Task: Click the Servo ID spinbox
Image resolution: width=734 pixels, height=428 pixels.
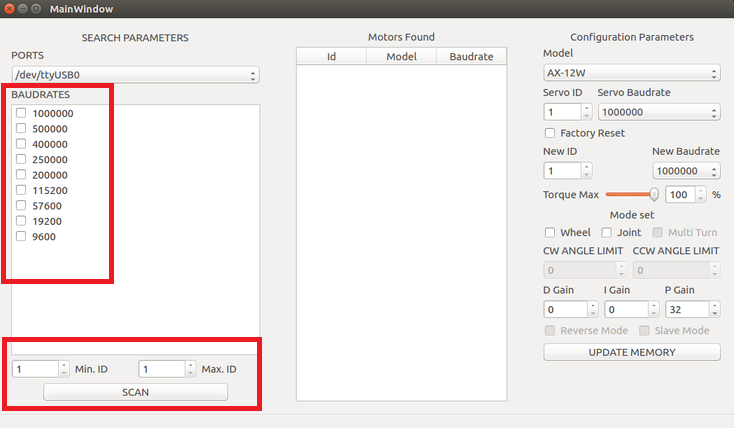Action: 561,112
